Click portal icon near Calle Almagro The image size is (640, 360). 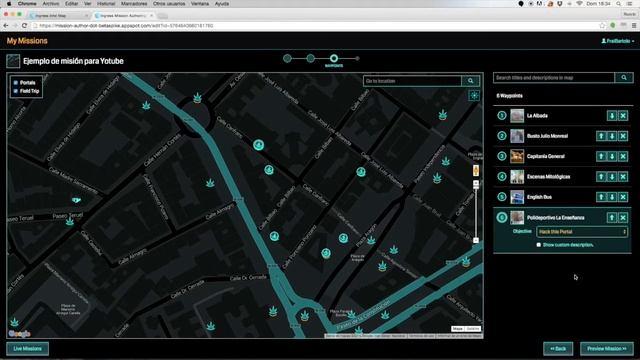210,183
